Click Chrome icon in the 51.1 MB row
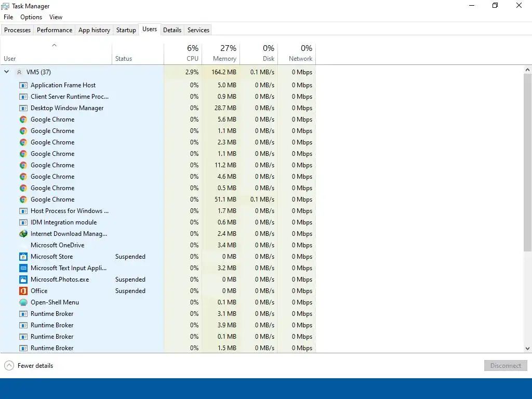Screen dimensions: 532x399 [x=23, y=199]
